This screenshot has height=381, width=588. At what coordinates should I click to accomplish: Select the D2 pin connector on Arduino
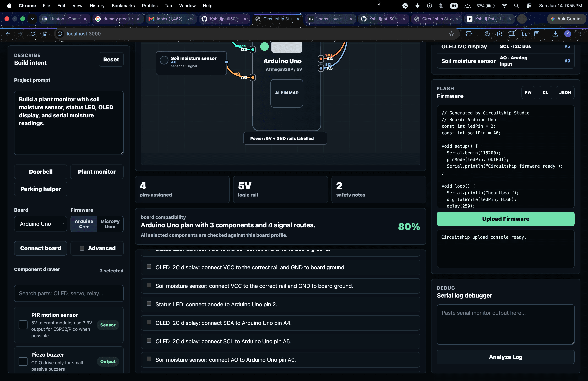pyautogui.click(x=253, y=49)
